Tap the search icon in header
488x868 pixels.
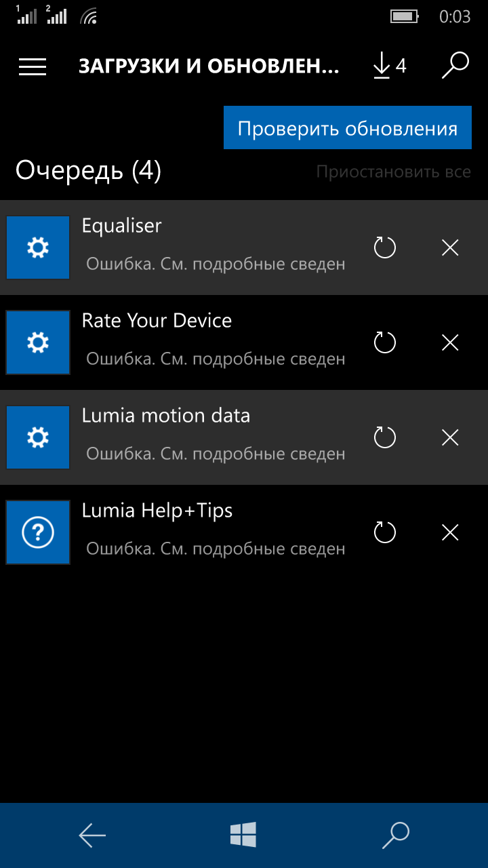pyautogui.click(x=455, y=66)
